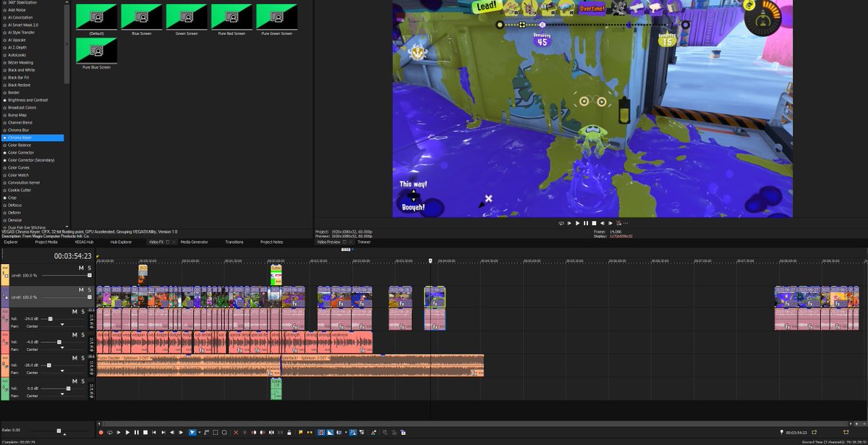Open the Auto Ripple mode dropdown arrow

[346, 433]
